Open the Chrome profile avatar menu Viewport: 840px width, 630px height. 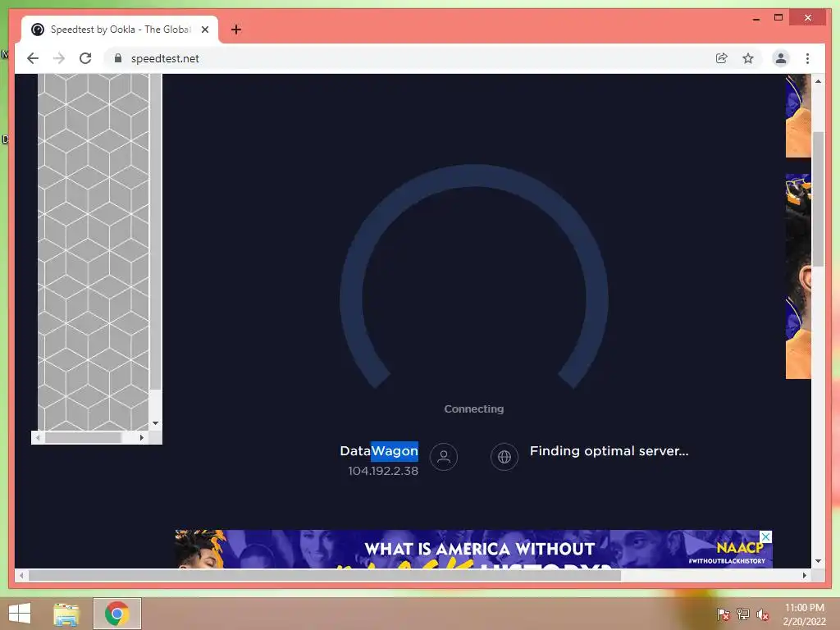(x=781, y=58)
